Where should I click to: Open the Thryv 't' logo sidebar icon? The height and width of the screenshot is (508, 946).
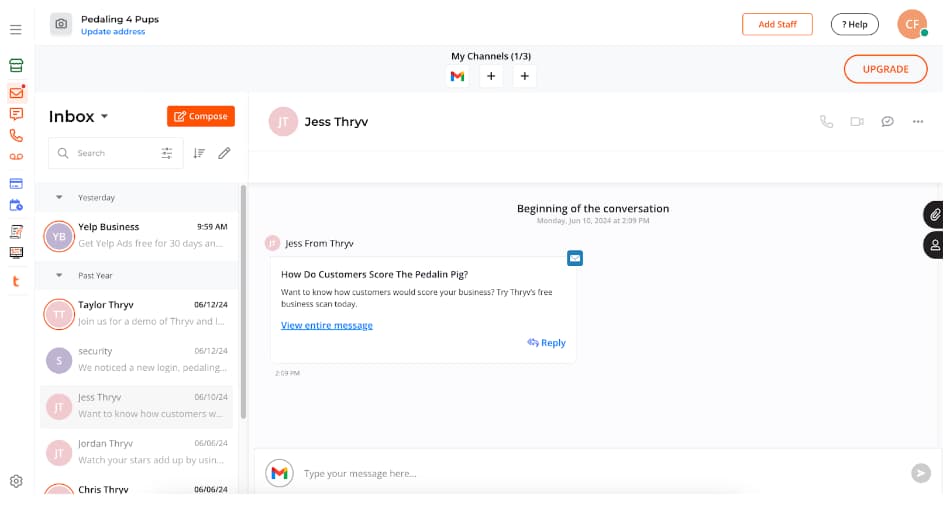(x=16, y=281)
